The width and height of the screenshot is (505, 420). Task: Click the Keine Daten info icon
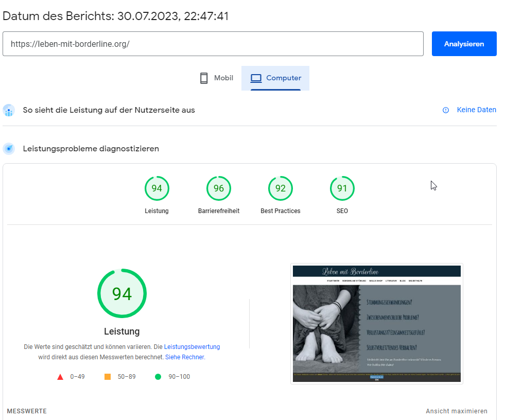pyautogui.click(x=446, y=110)
